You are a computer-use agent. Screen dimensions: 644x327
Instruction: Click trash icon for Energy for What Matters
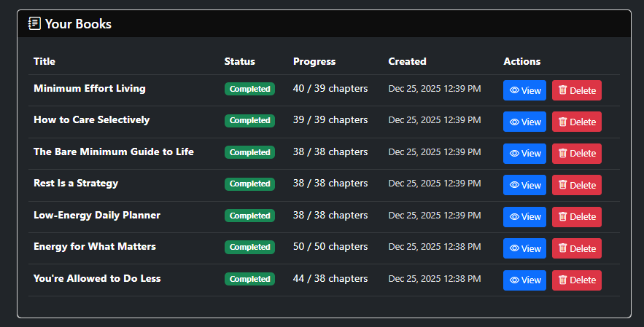click(x=562, y=248)
